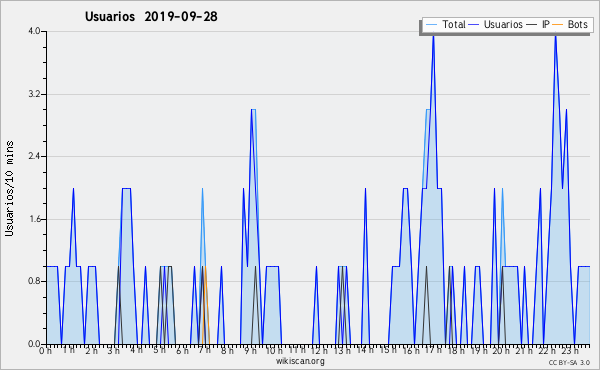Click the x-axis label '18 h'
Viewport: 600px width, 370px height.
coord(456,350)
